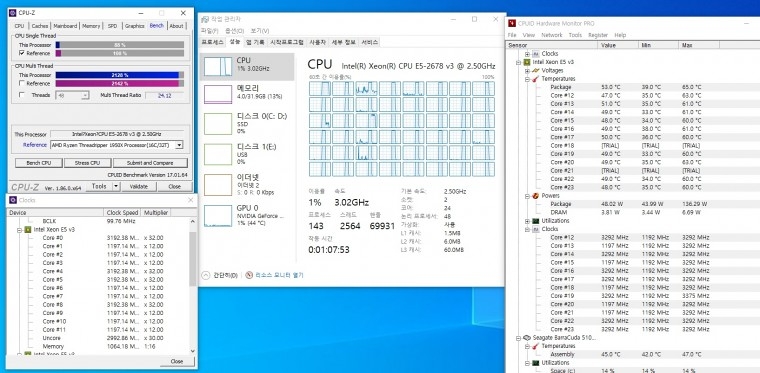Screen dimensions: 760x373
Task: Click the Single Thread Reference purple bar
Action: (120, 53)
